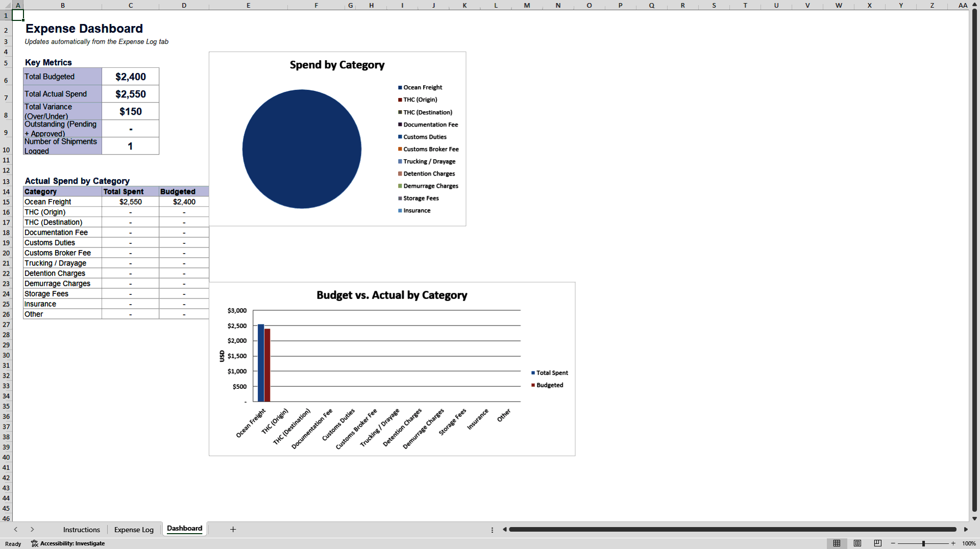The height and width of the screenshot is (549, 980).
Task: Click vertical scrollbar down arrow
Action: [x=974, y=518]
